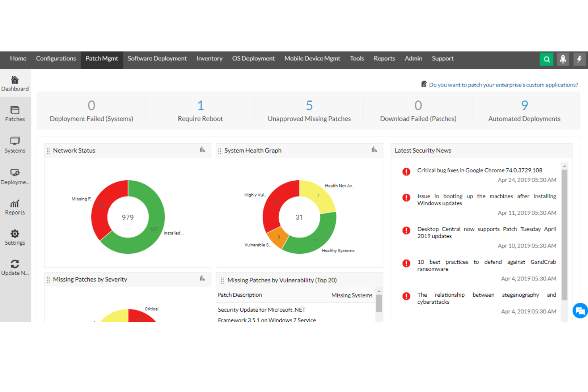This screenshot has height=392, width=588.
Task: Click the Unapproved Missing Patches counter
Action: 309,110
